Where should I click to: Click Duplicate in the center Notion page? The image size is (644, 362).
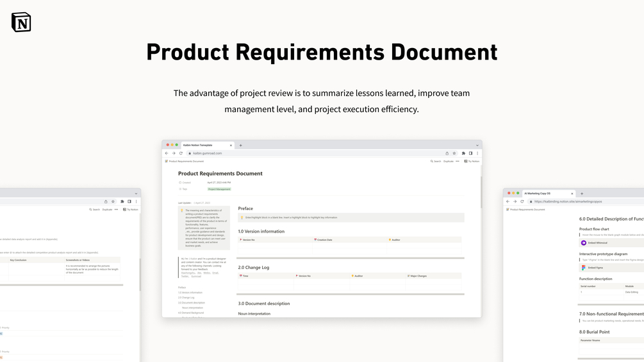point(448,161)
